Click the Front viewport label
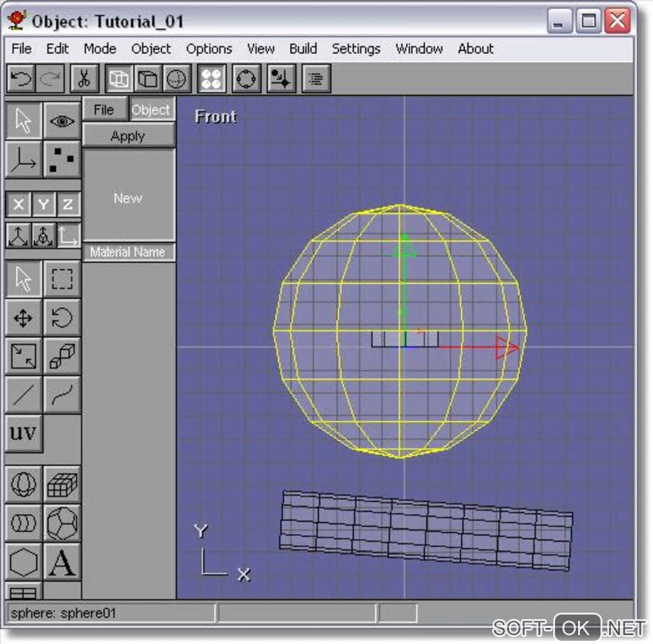The width and height of the screenshot is (653, 644). coord(216,117)
